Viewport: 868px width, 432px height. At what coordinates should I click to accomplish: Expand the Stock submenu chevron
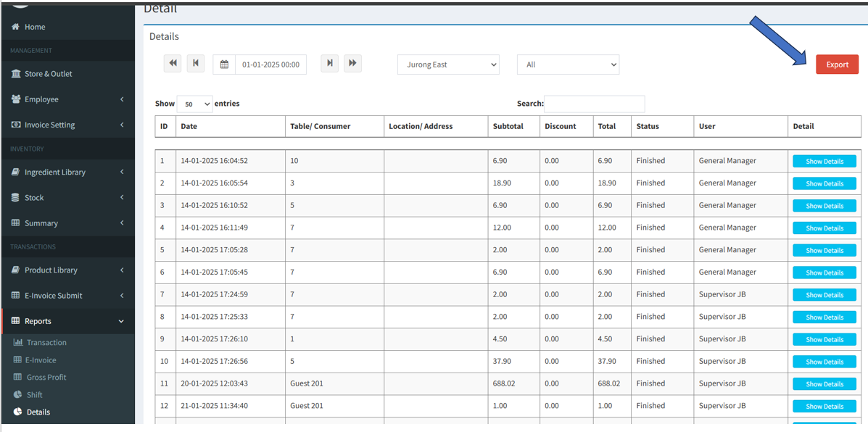coord(121,197)
